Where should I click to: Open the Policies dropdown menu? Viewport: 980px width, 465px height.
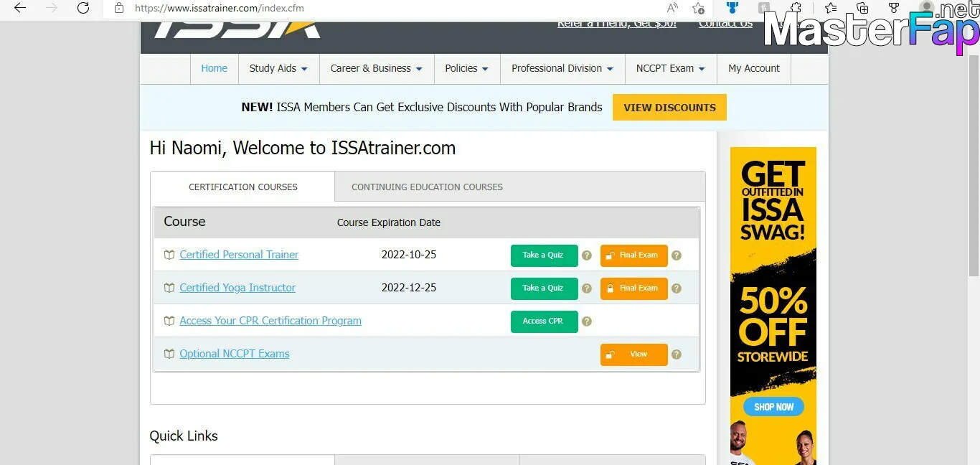pyautogui.click(x=467, y=69)
